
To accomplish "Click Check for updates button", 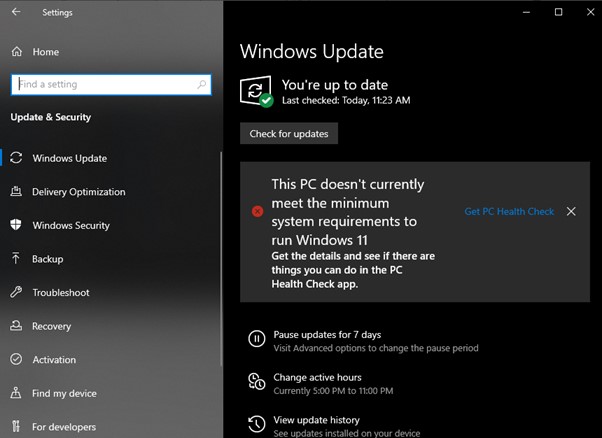I will point(289,134).
